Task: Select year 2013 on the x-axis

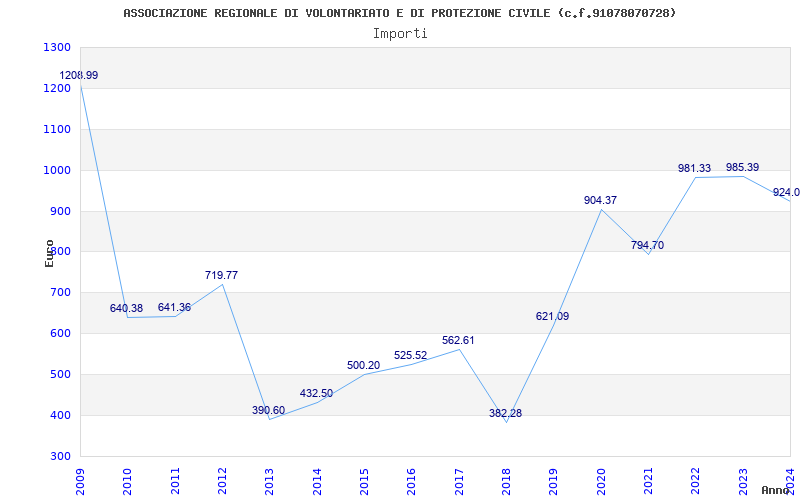Action: coord(270,482)
